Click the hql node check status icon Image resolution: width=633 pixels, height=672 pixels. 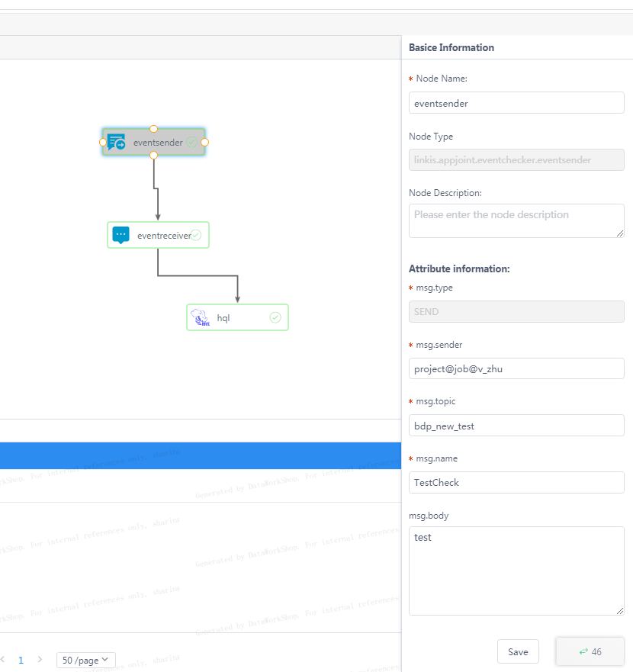[275, 317]
